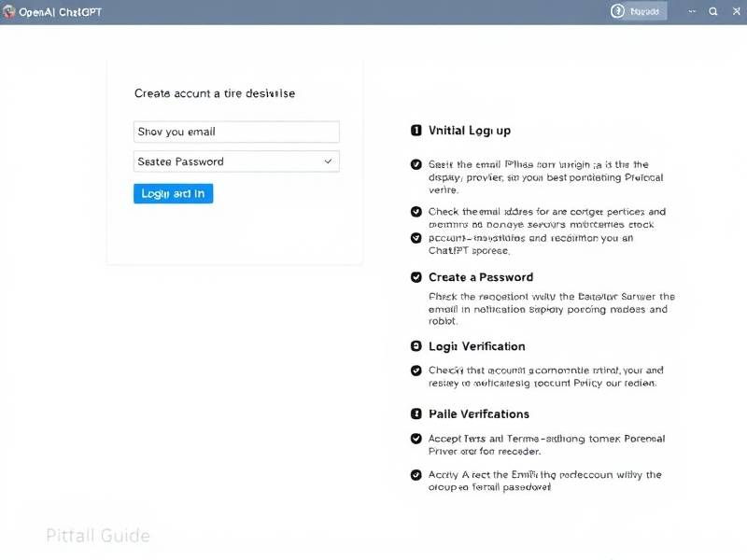Toggle the checkmark beside 'Acctiy A rect the Emifi'
The image size is (747, 560).
pyautogui.click(x=416, y=474)
